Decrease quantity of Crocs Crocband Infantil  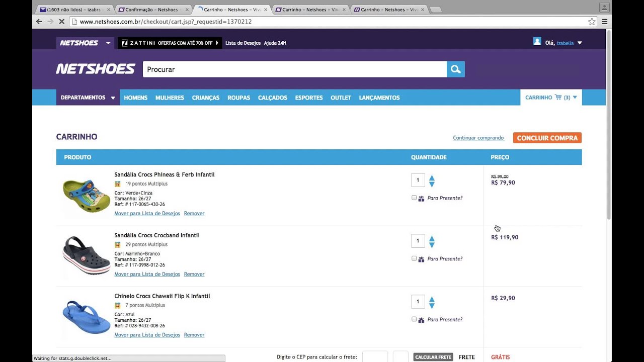pos(432,245)
